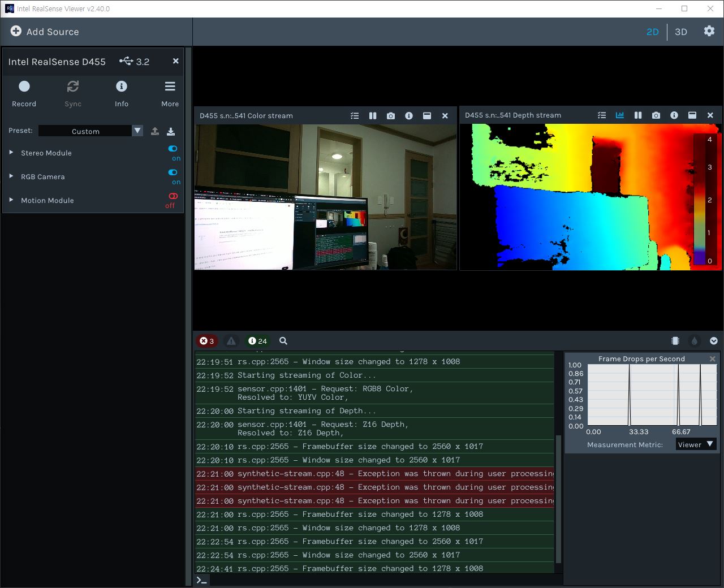
Task: Close the Intel RealSense D455 device panel
Action: pos(176,61)
